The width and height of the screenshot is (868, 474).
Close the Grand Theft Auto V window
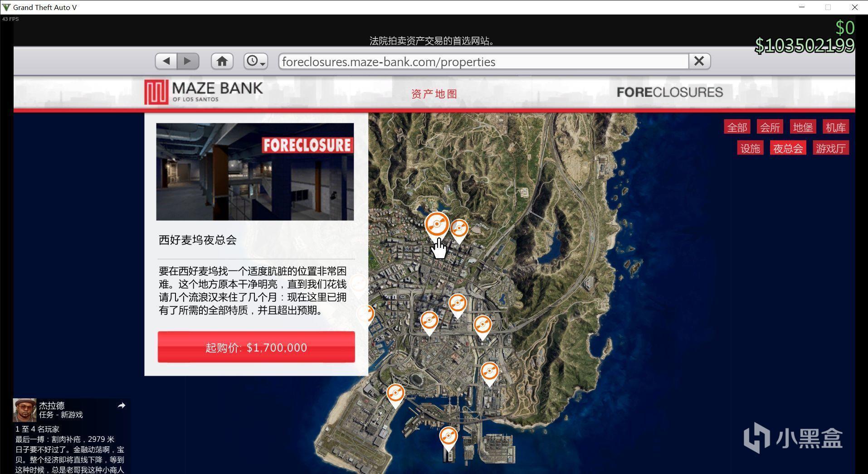tap(854, 7)
